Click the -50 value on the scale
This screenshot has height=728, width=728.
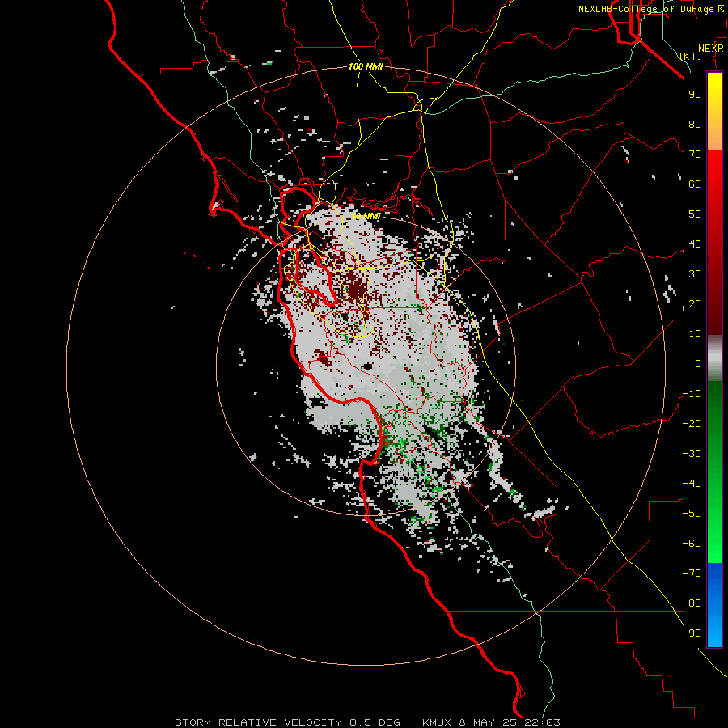[x=692, y=514]
